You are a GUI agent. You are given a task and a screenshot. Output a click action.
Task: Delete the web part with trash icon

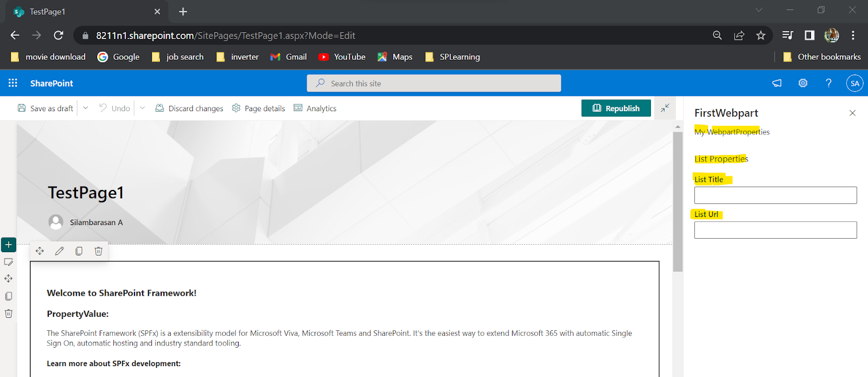pos(98,251)
